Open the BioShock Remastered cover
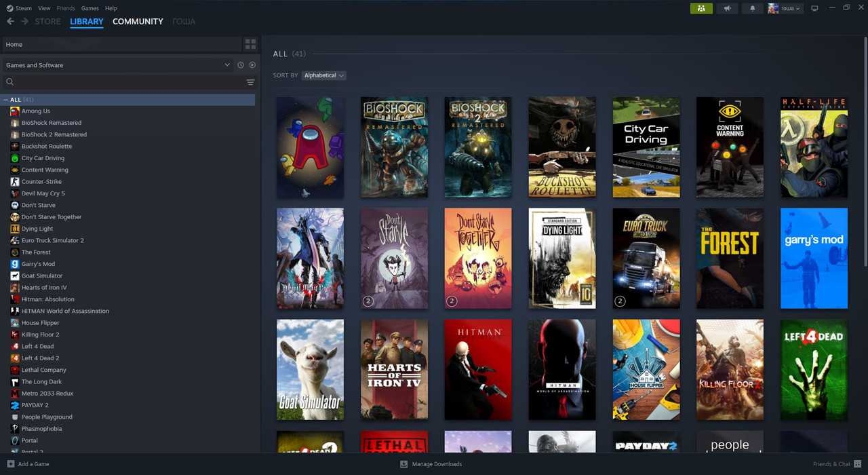 [x=394, y=147]
